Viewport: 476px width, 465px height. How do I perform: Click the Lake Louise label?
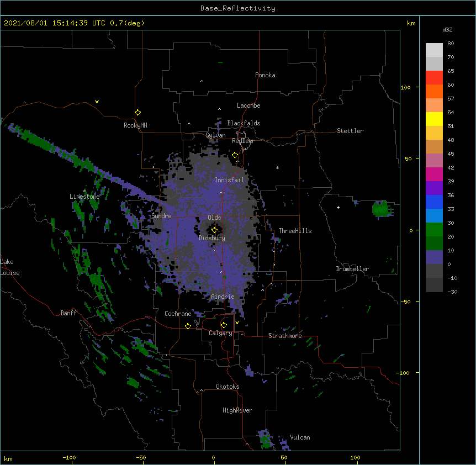pyautogui.click(x=10, y=267)
